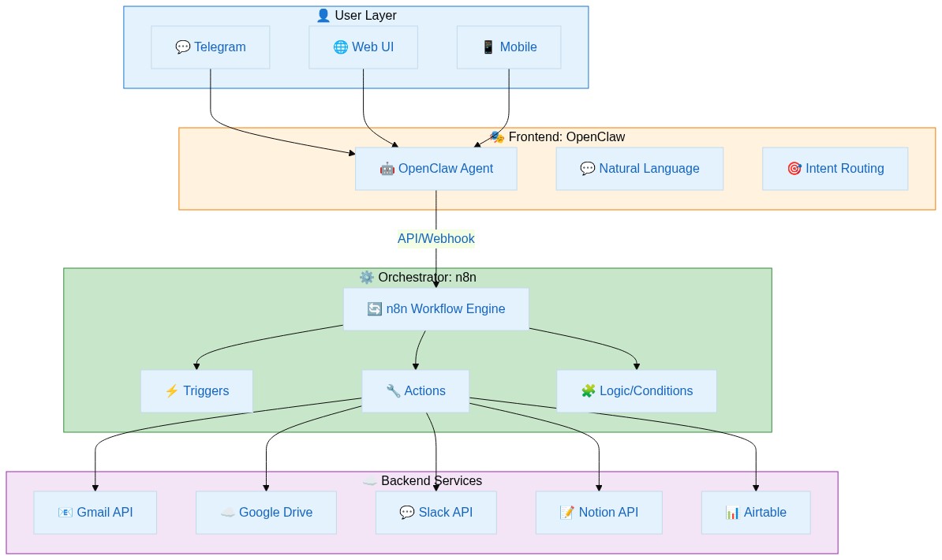Click the Triggers lightning bolt icon
Screen dimensions: 942x560
[x=172, y=390]
